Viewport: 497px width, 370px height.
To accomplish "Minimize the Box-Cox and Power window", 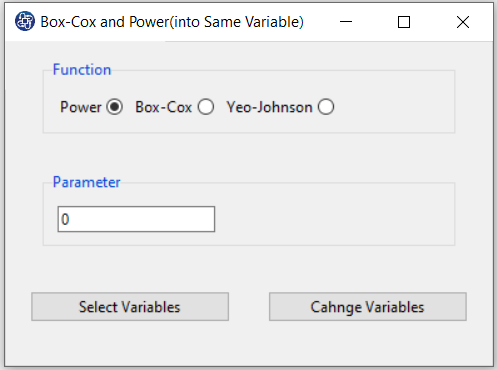I will tap(346, 22).
